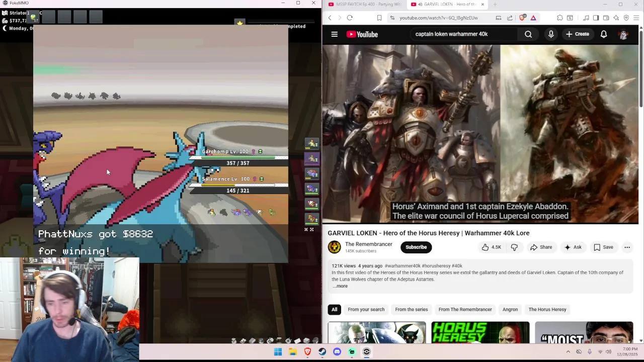Open Discord from the taskbar

pyautogui.click(x=337, y=352)
